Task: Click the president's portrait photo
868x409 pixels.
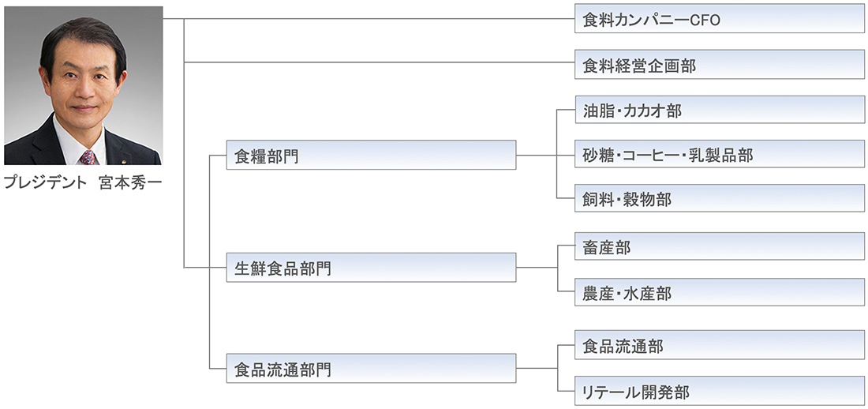Action: coord(83,85)
